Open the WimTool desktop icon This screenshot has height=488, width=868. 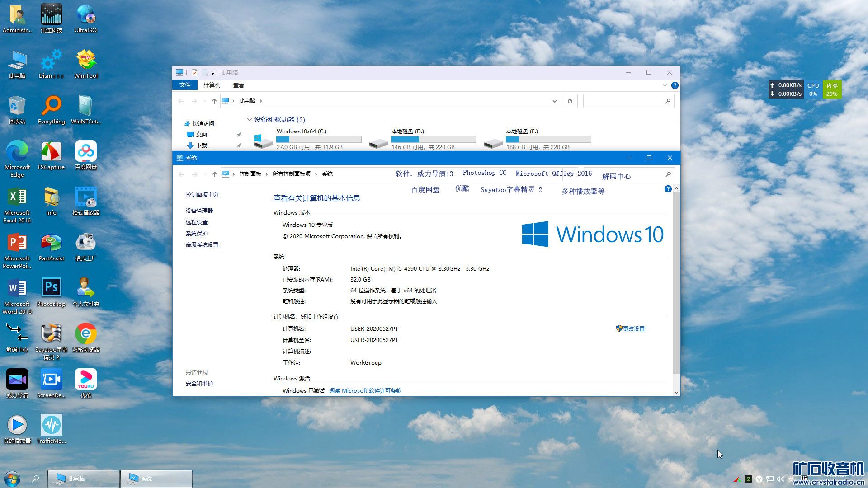click(85, 61)
